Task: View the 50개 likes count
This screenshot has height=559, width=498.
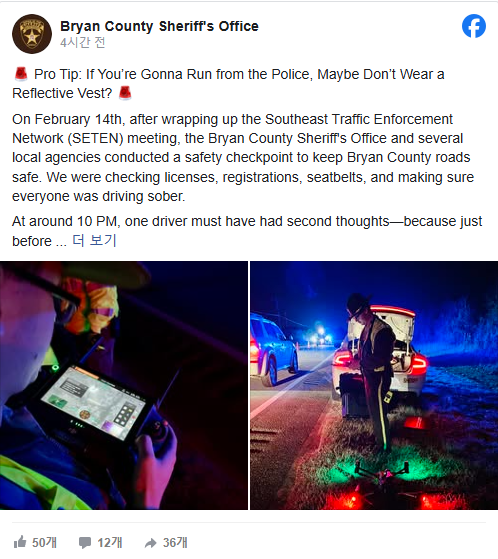Action: [44, 543]
